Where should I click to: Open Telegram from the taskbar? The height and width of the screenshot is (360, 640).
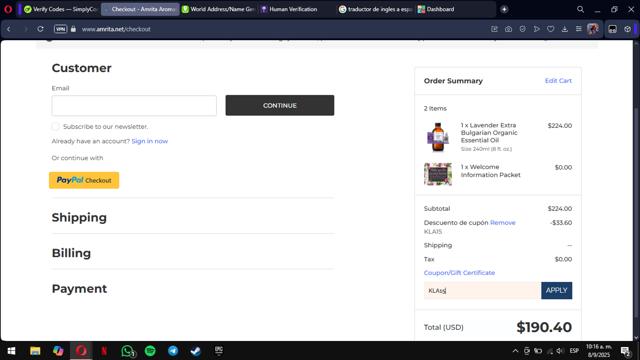click(x=173, y=351)
